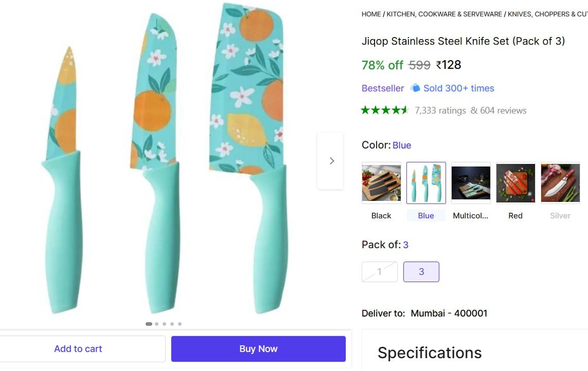Image resolution: width=588 pixels, height=371 pixels.
Task: Select the Silver knife thumbnail
Action: point(560,183)
